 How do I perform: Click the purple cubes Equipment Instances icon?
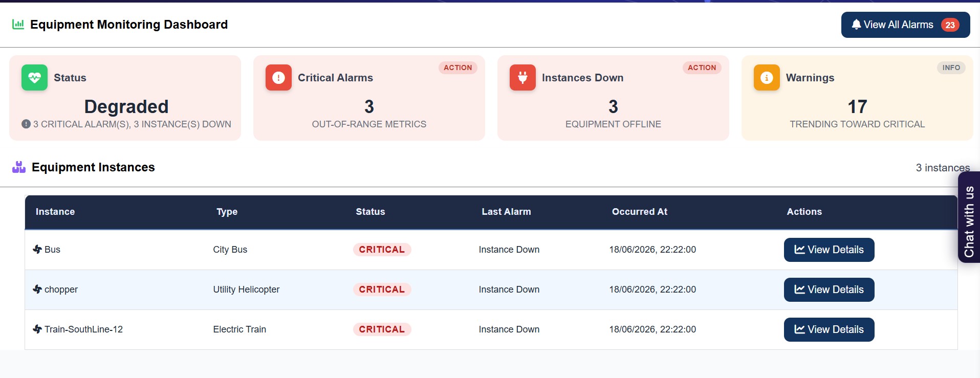pos(19,167)
